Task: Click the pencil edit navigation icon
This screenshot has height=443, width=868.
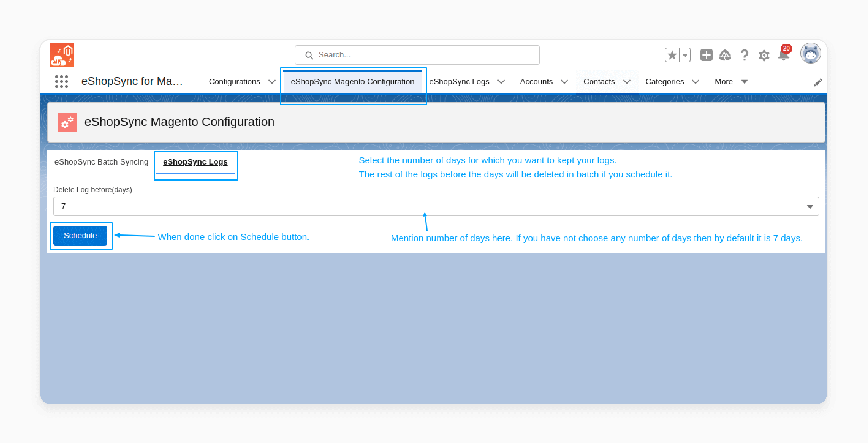Action: pyautogui.click(x=818, y=82)
